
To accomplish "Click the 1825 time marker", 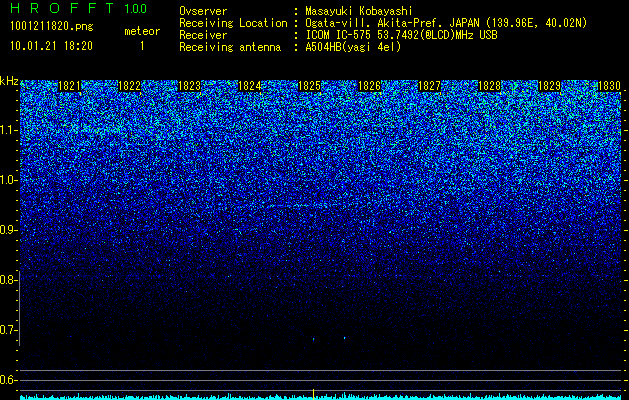I will [x=310, y=86].
